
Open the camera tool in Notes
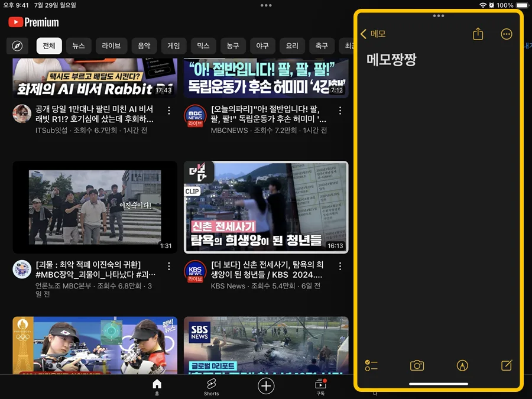click(x=417, y=365)
